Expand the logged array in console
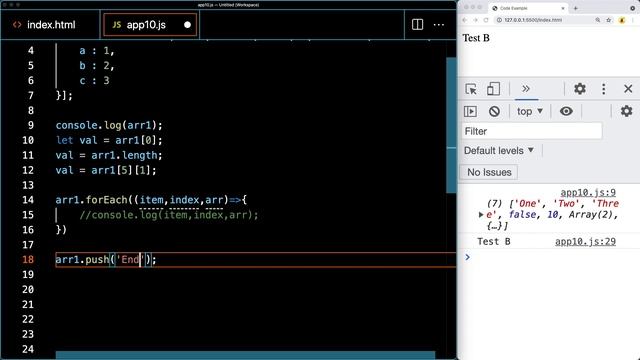 coord(481,215)
